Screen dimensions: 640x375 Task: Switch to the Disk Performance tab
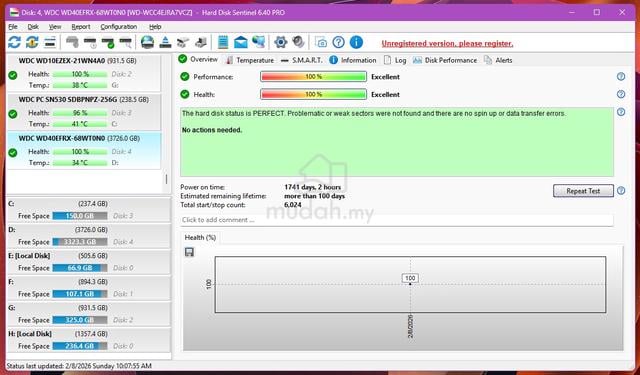point(444,60)
